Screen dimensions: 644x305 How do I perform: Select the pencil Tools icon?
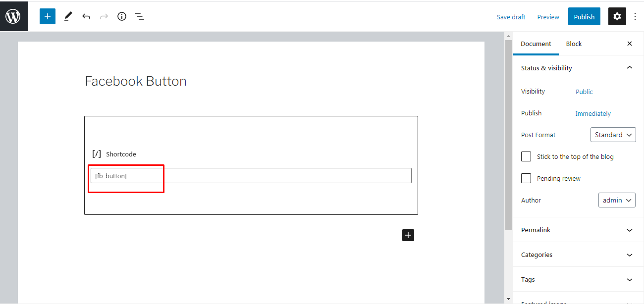click(68, 16)
